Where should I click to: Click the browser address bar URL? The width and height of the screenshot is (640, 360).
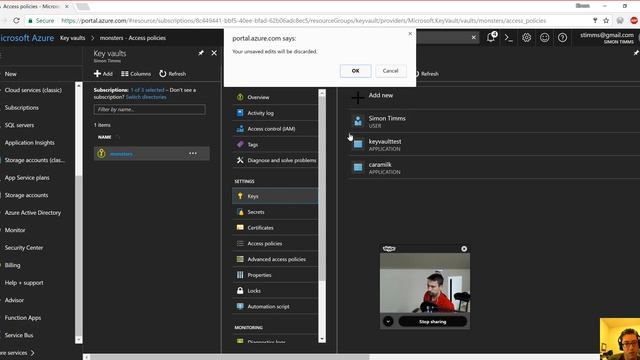303,20
